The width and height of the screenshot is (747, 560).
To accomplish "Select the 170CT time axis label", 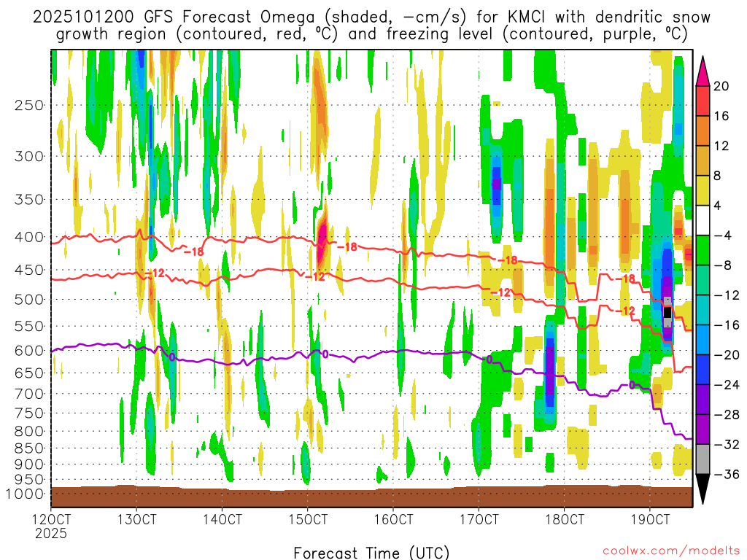I will click(x=478, y=519).
